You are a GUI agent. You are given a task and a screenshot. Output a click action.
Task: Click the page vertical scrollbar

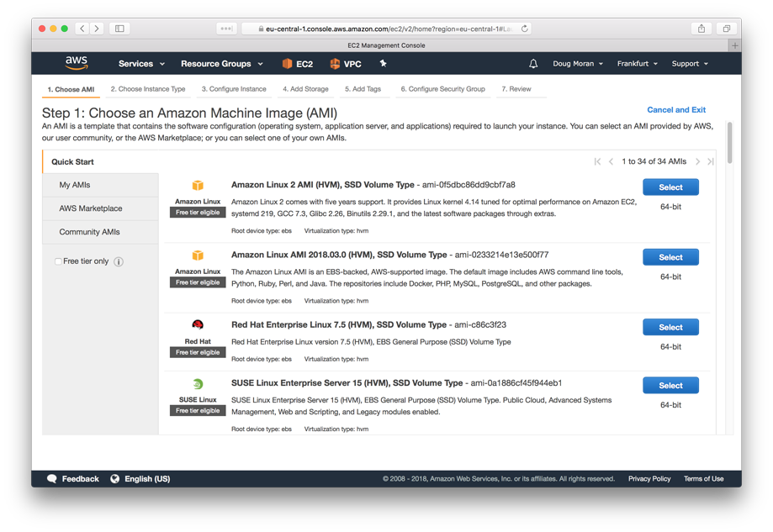729,143
